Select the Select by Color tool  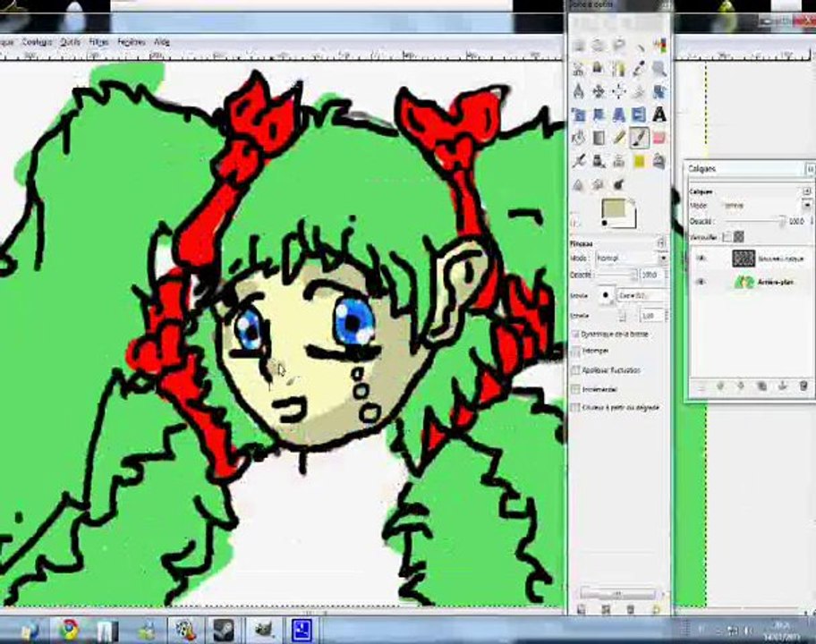659,46
